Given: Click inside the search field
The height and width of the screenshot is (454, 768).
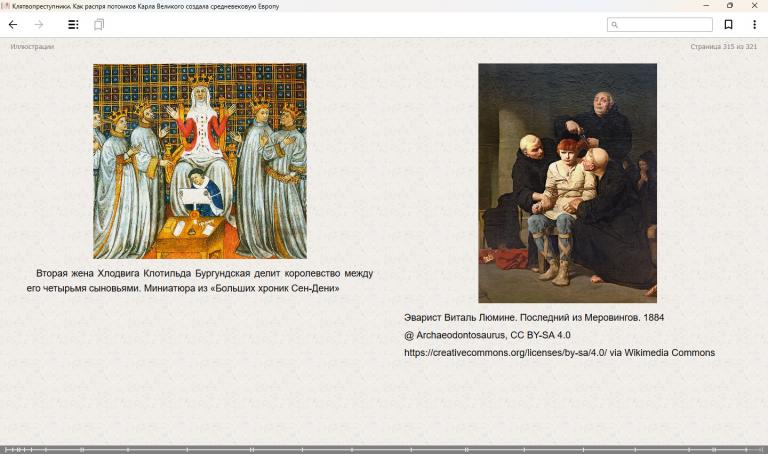Looking at the screenshot, I should pyautogui.click(x=660, y=24).
